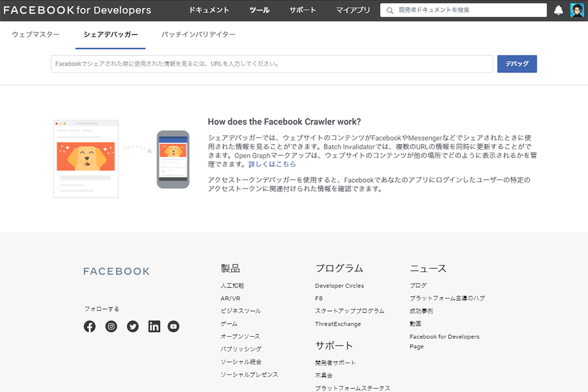
Task: Open the notifications bell icon
Action: (559, 10)
